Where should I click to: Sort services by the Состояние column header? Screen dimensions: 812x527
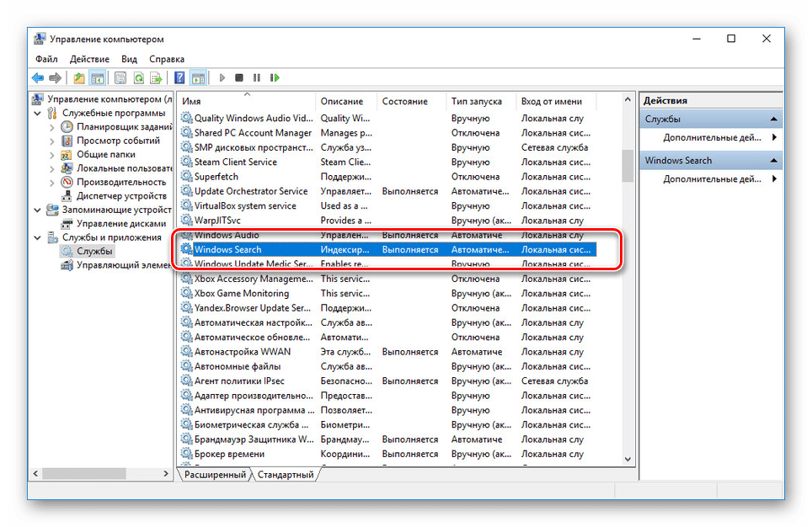(x=405, y=101)
